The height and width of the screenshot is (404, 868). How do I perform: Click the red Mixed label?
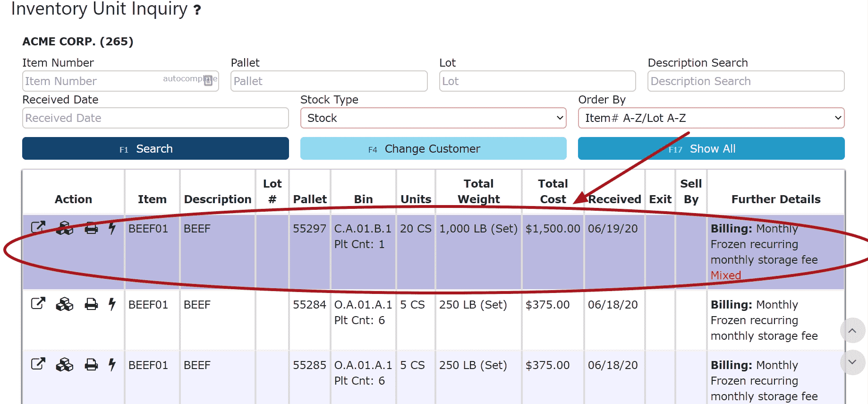725,275
